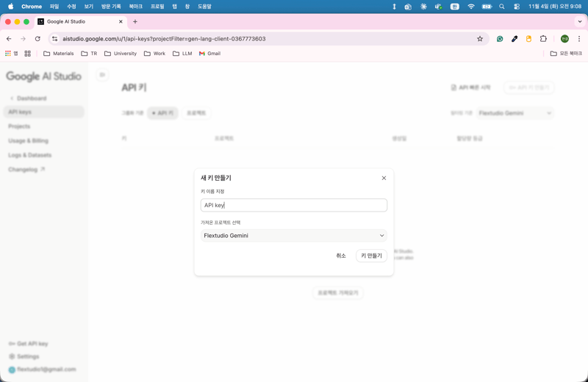Activate the eyedropper extension icon
This screenshot has width=588, height=382.
pos(514,39)
